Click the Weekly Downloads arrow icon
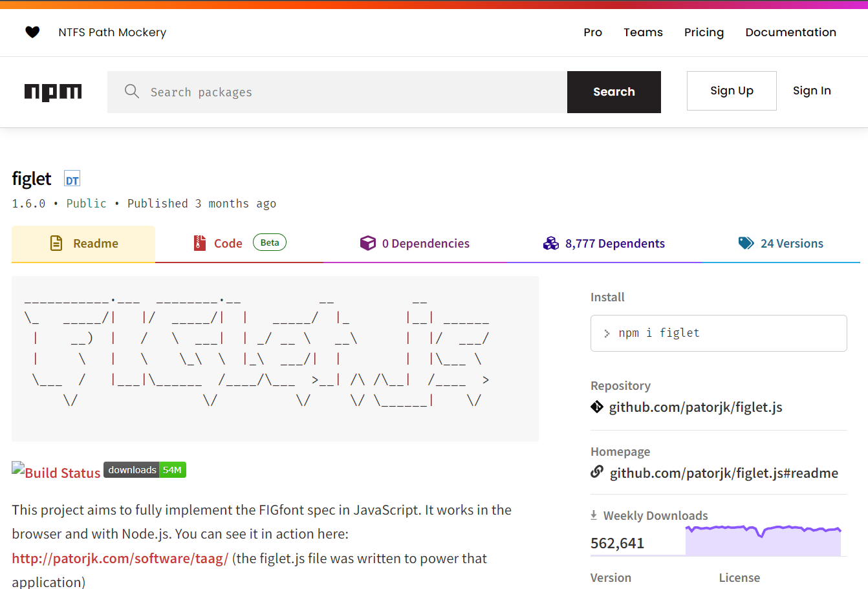 [x=594, y=515]
